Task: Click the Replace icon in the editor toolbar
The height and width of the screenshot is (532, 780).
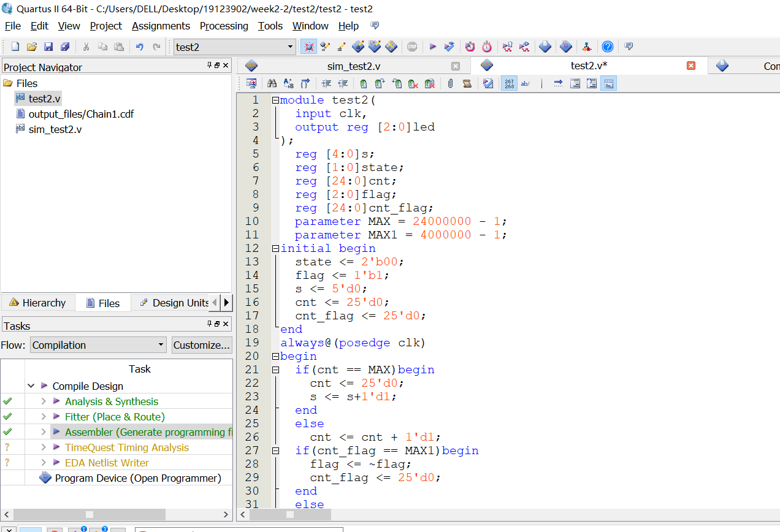Action: pyautogui.click(x=288, y=83)
